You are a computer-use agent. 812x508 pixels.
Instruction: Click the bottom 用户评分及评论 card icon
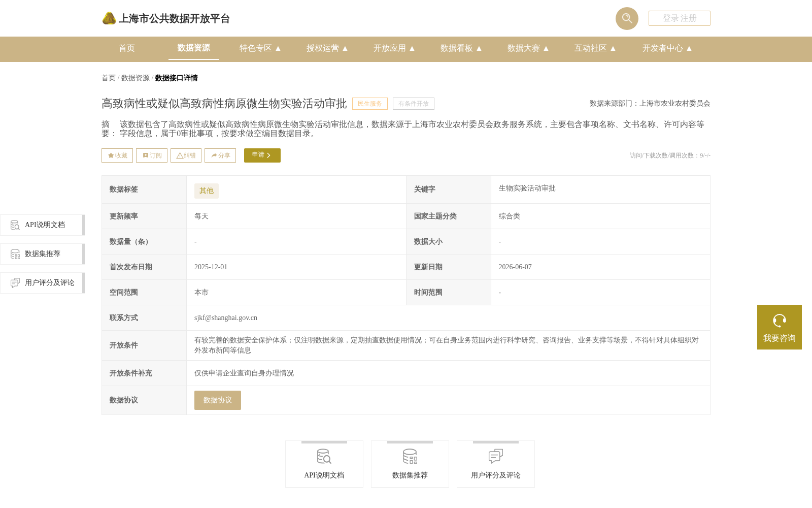(495, 456)
